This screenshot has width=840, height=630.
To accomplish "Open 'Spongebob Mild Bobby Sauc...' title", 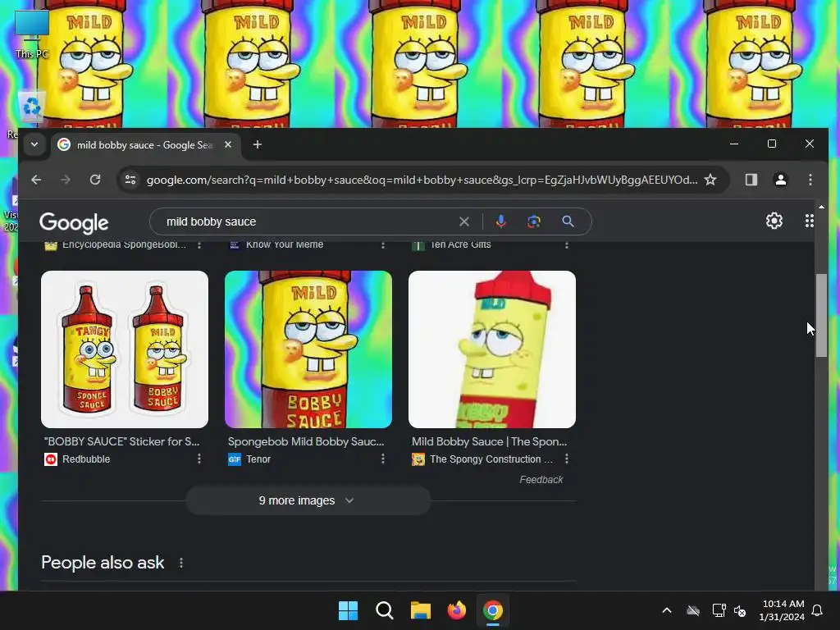I will coord(306,441).
